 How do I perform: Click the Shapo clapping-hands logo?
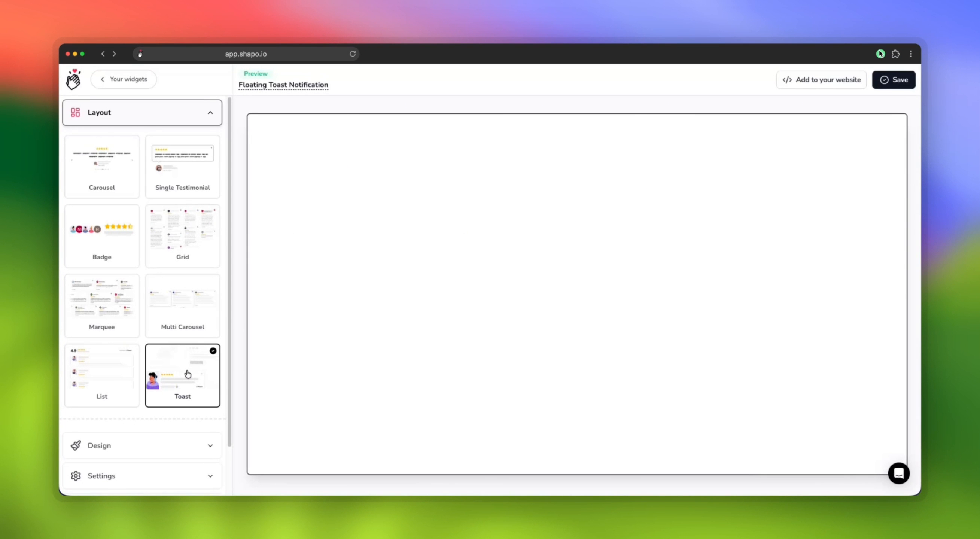[73, 79]
